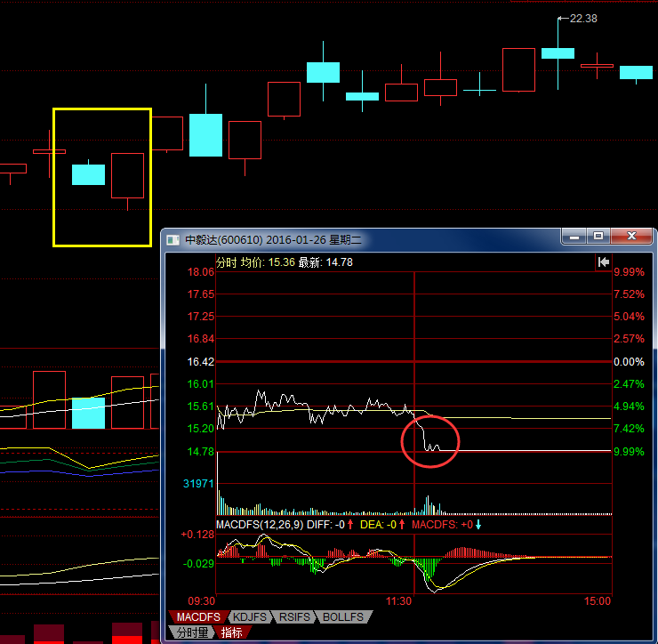Image resolution: width=658 pixels, height=644 pixels.
Task: Maximize the 中毅达 intraday window
Action: [x=598, y=237]
